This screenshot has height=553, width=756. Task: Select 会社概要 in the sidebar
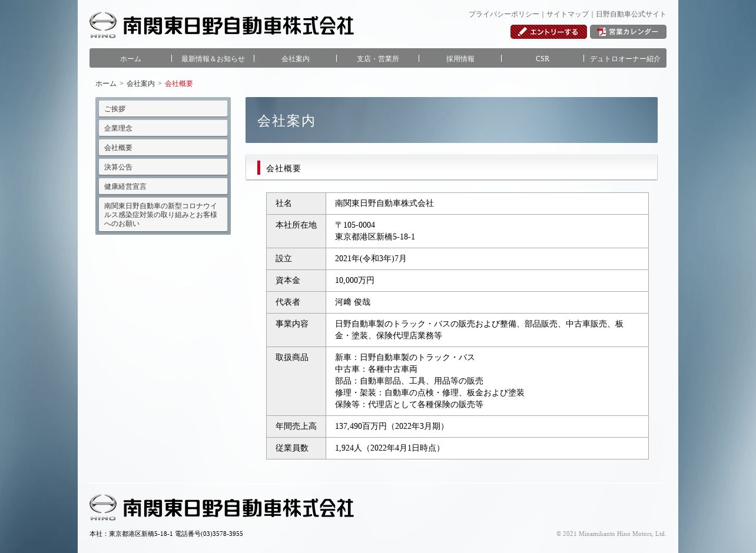(163, 148)
